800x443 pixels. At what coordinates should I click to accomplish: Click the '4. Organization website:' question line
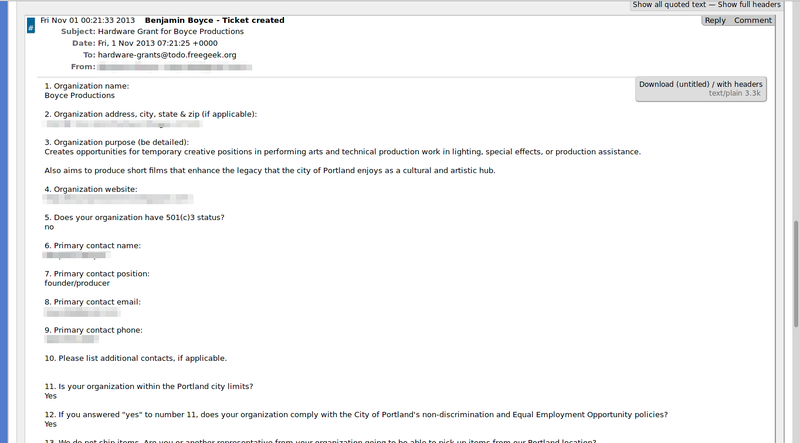click(x=91, y=189)
